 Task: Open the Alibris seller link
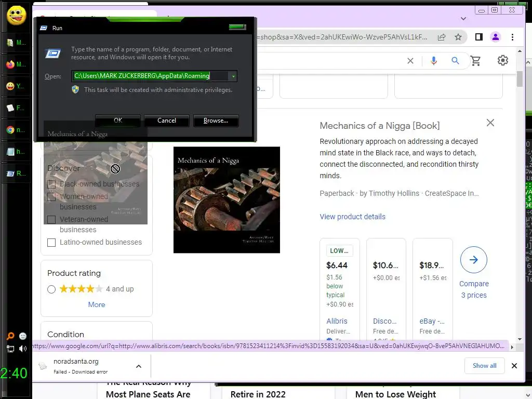337,321
